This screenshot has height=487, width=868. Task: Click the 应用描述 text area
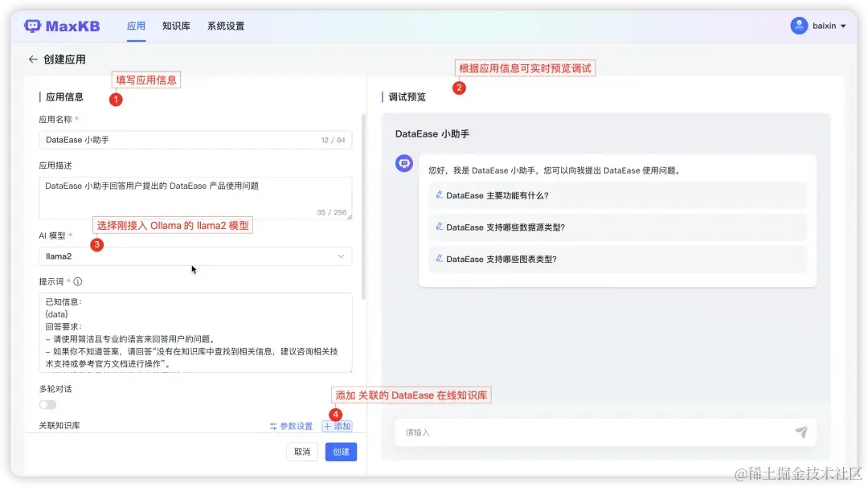coord(194,198)
